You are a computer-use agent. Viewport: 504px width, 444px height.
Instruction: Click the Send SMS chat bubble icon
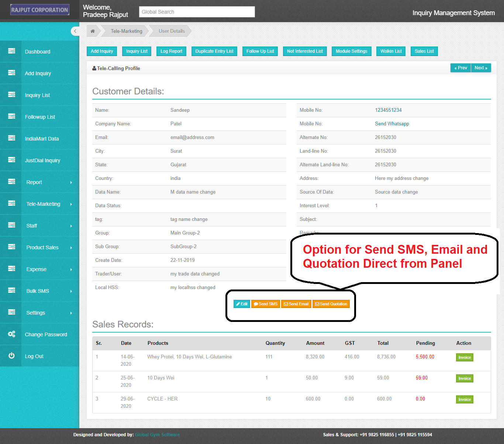[x=256, y=304]
